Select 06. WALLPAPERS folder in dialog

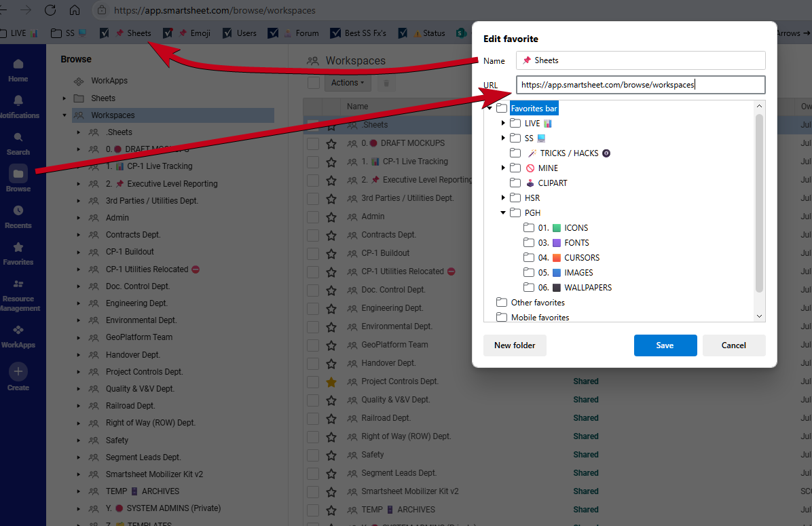[574, 287]
